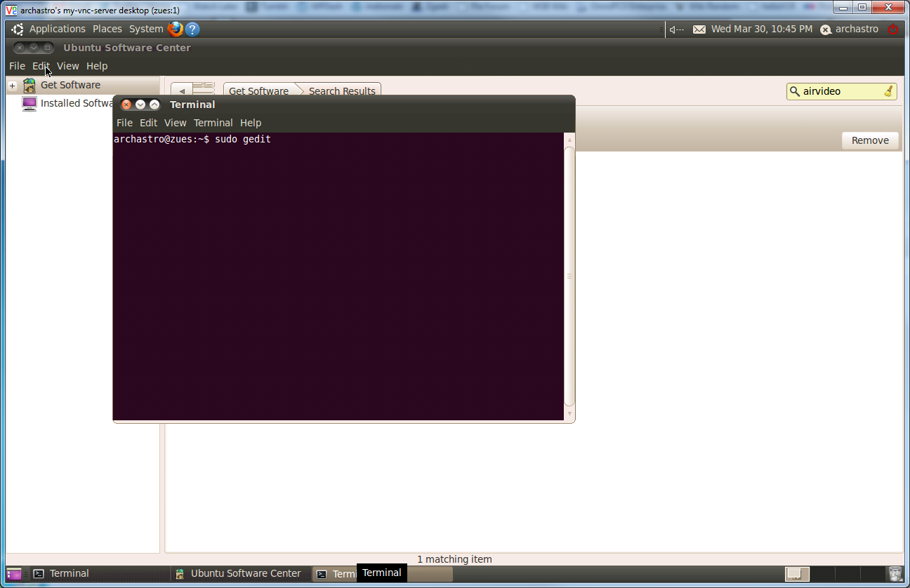Open the Applications menu

(57, 29)
